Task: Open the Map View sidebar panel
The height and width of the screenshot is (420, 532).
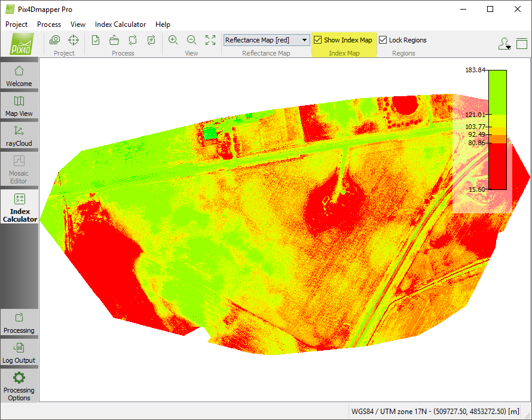Action: click(x=19, y=106)
